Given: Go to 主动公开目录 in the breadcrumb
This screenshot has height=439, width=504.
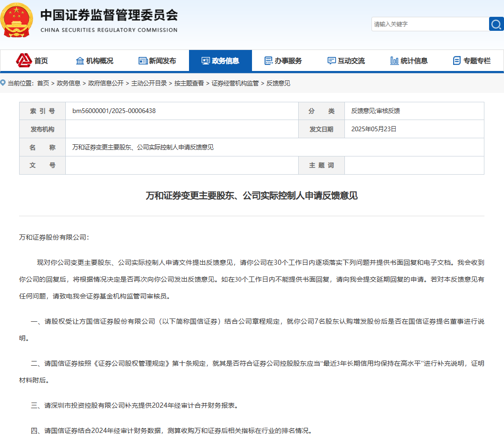Looking at the screenshot, I should [149, 83].
